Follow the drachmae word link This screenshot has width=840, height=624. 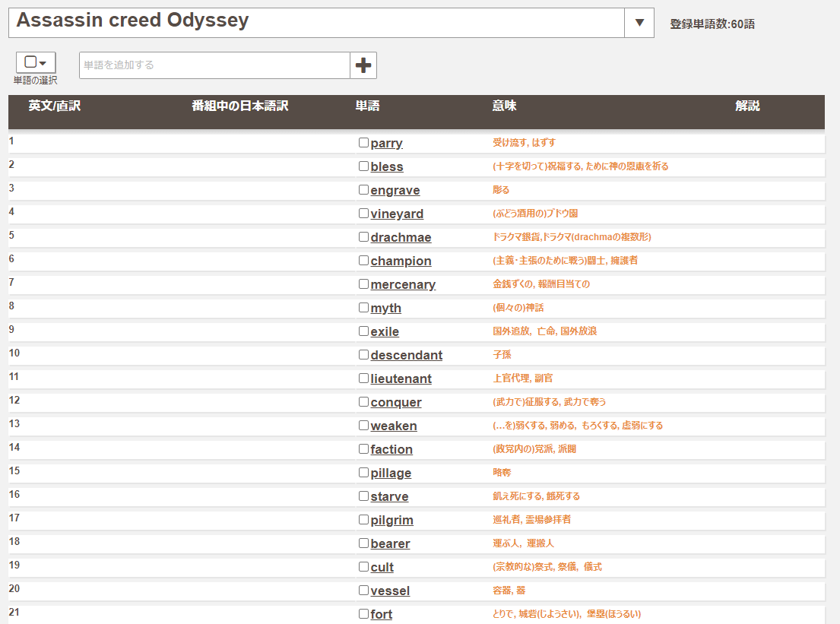(401, 237)
